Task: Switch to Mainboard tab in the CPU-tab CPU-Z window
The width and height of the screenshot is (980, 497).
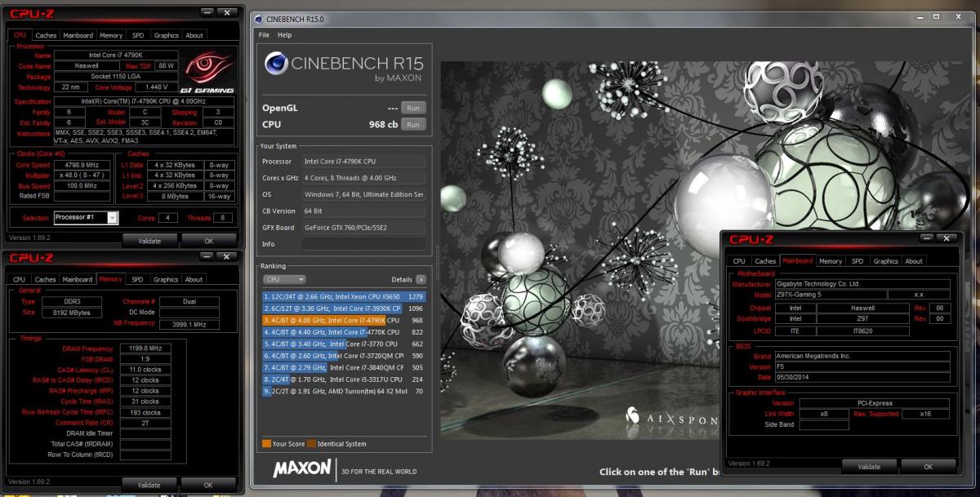Action: coord(78,35)
